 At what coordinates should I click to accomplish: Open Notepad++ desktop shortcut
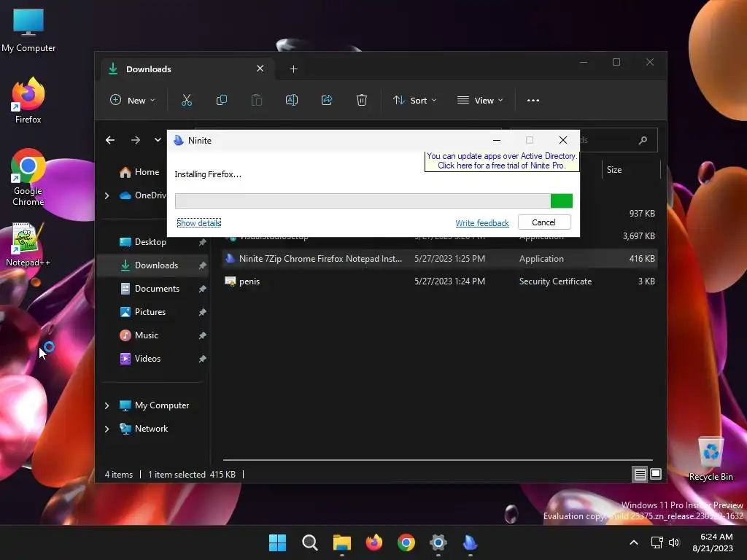coord(28,245)
